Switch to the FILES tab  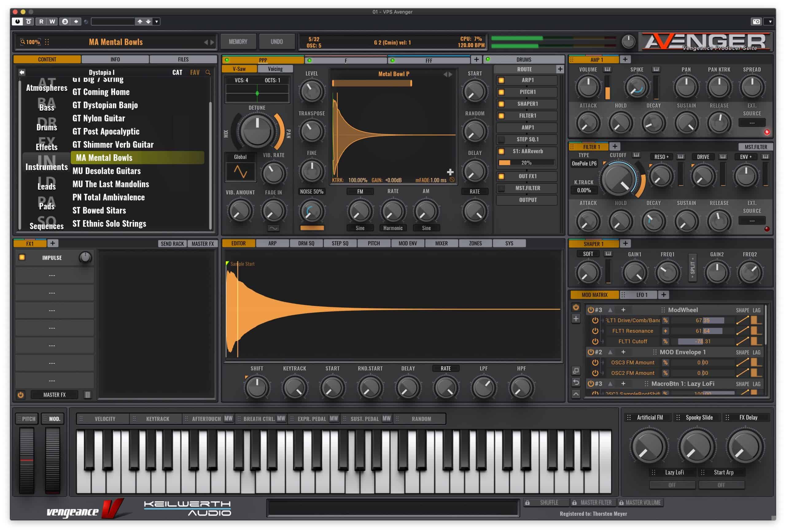pos(183,59)
